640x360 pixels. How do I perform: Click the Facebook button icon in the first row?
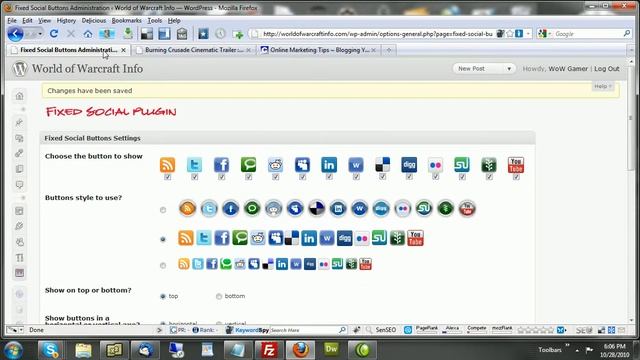pos(221,165)
